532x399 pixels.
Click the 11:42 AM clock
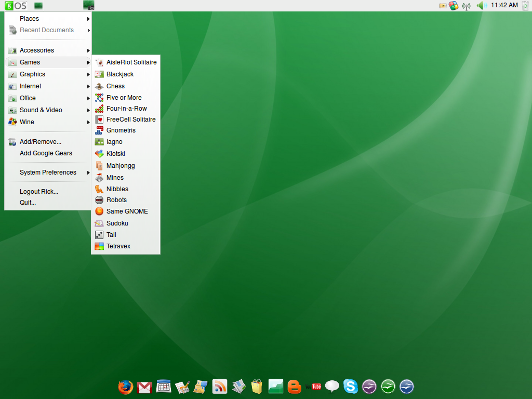(504, 5)
